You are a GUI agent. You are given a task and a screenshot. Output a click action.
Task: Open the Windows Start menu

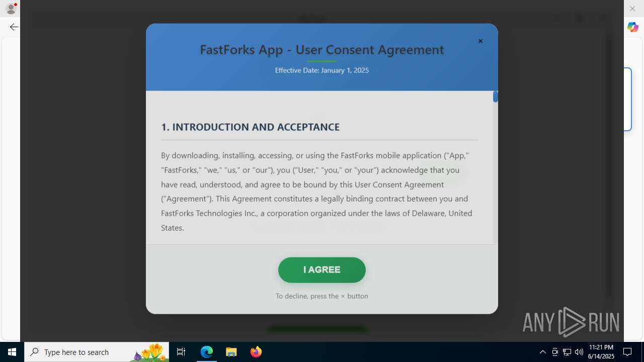[12, 352]
